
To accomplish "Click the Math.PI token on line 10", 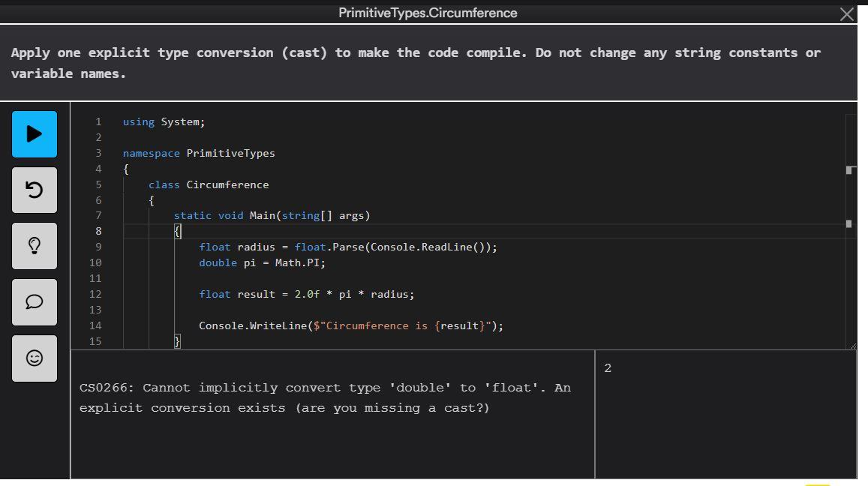I will tap(299, 262).
